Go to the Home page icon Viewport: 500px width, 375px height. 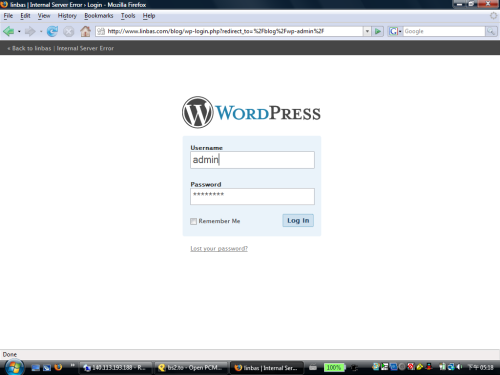[85, 31]
